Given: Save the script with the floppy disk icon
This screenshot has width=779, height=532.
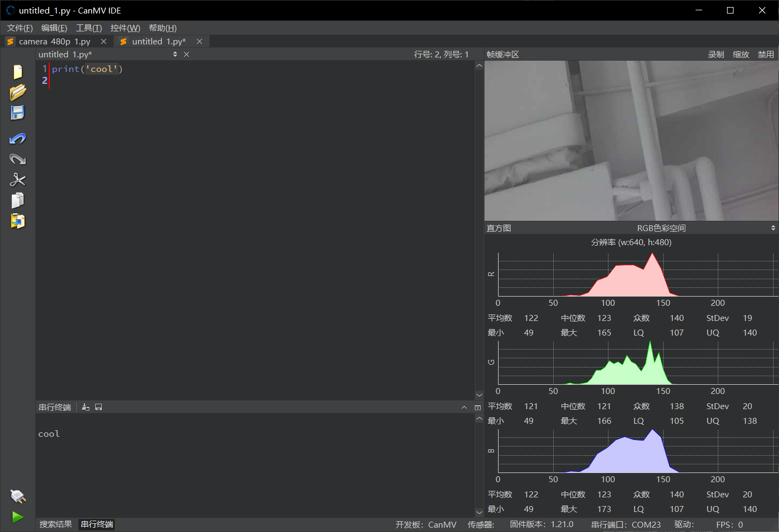Looking at the screenshot, I should [x=17, y=113].
